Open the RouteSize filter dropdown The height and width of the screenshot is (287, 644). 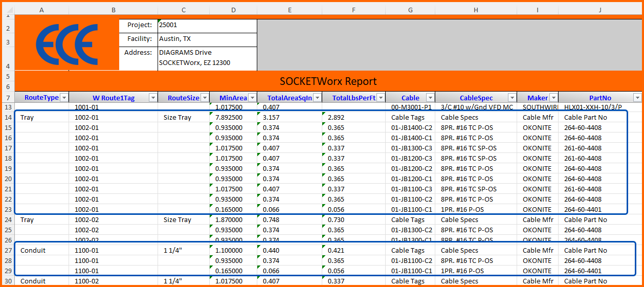point(205,98)
